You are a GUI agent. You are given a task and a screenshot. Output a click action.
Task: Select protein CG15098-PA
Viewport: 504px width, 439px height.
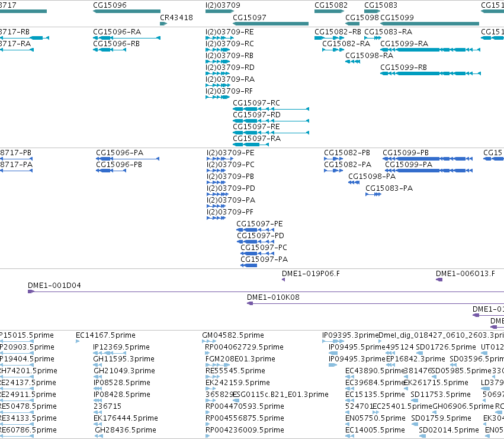click(x=372, y=177)
